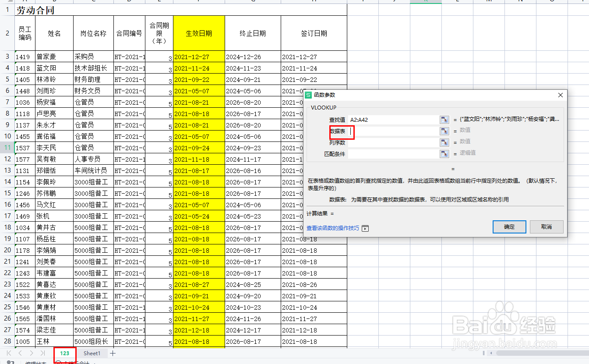Close the 函数参数 dialog
The width and height of the screenshot is (589, 364).
point(561,95)
